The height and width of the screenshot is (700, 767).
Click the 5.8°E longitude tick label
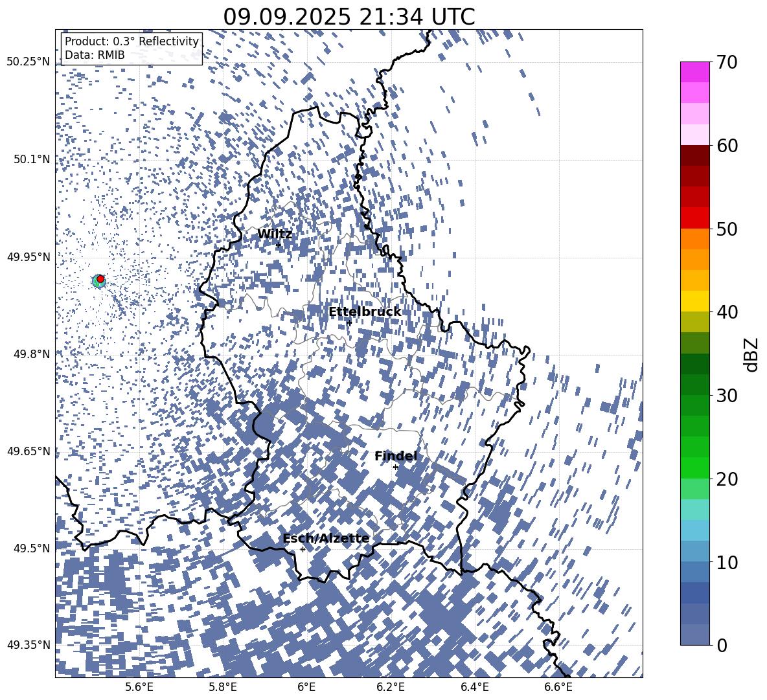point(223,687)
